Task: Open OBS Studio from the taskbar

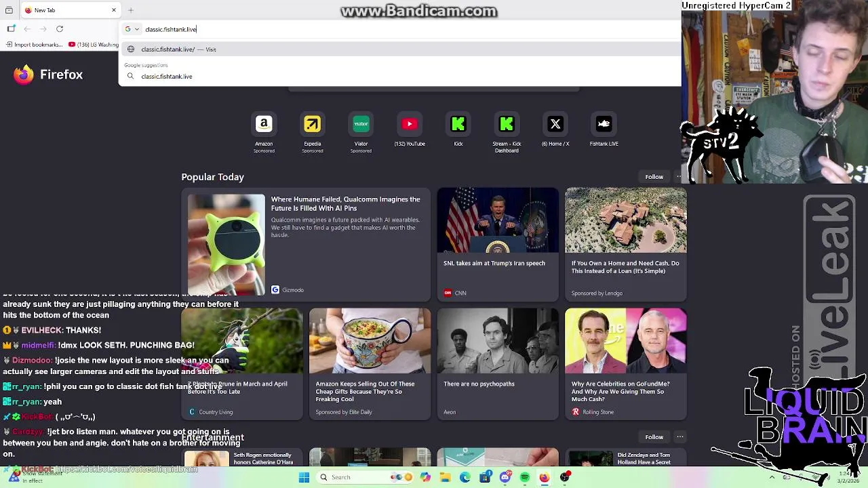Action: pyautogui.click(x=565, y=477)
